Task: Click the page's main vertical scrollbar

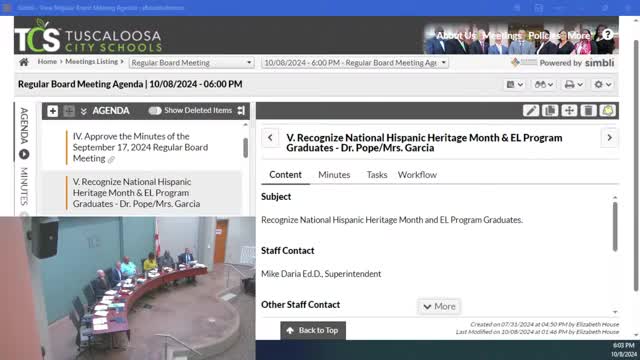Action: 636,165
